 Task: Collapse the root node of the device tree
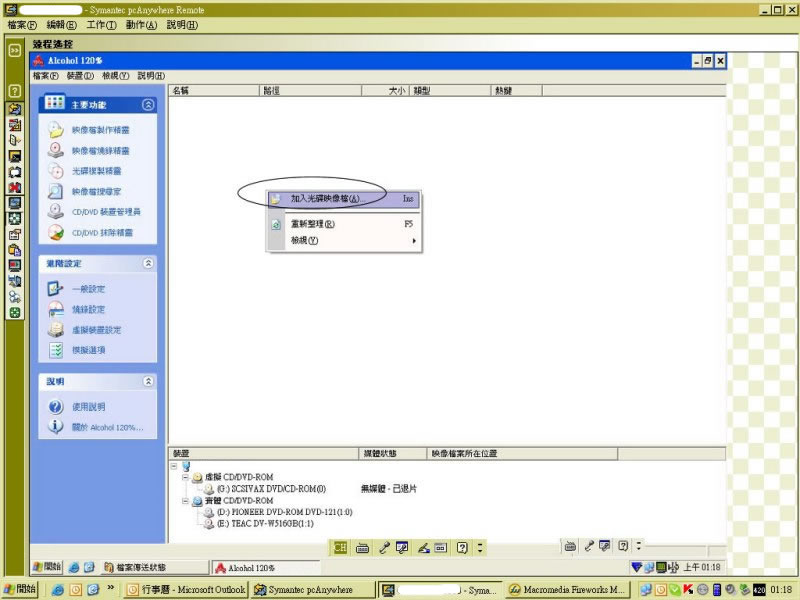173,466
